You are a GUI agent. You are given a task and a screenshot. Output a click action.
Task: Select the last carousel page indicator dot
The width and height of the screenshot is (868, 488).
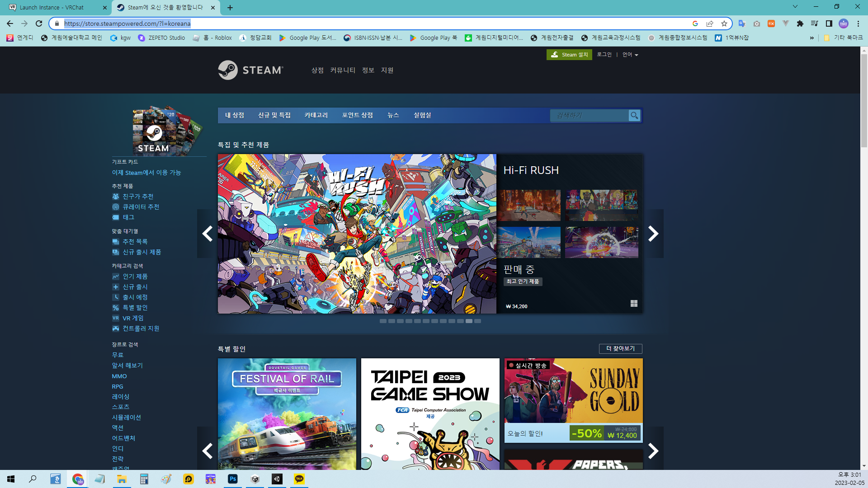click(477, 321)
